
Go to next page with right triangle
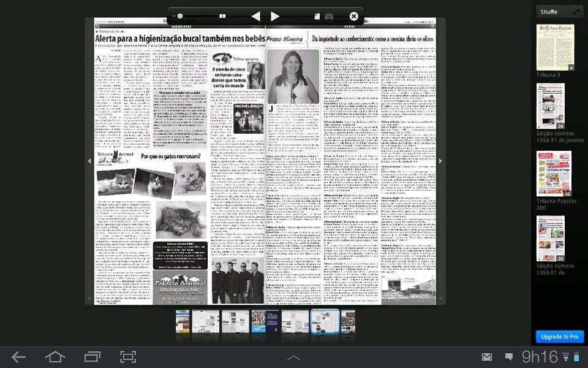point(275,17)
